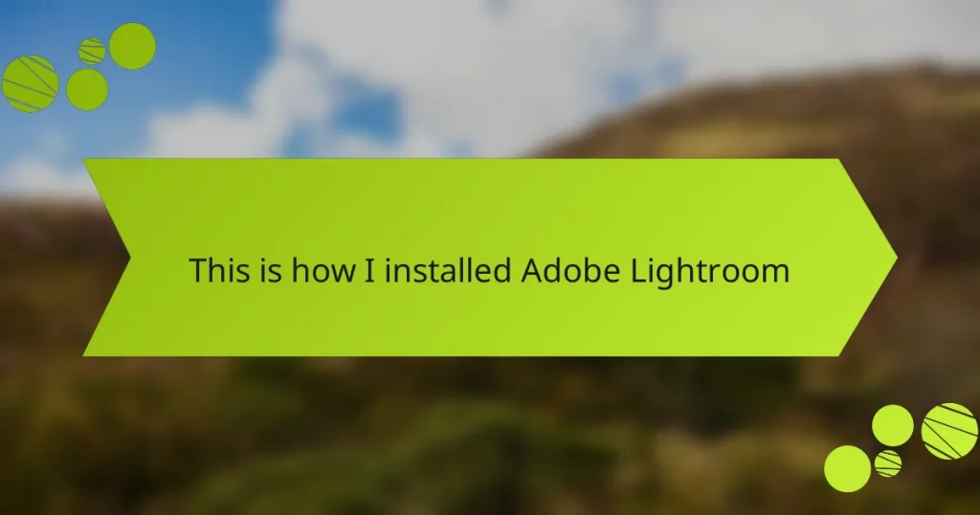Click the word "Lightroom" in the banner
The width and height of the screenshot is (980, 515).
pyautogui.click(x=709, y=272)
